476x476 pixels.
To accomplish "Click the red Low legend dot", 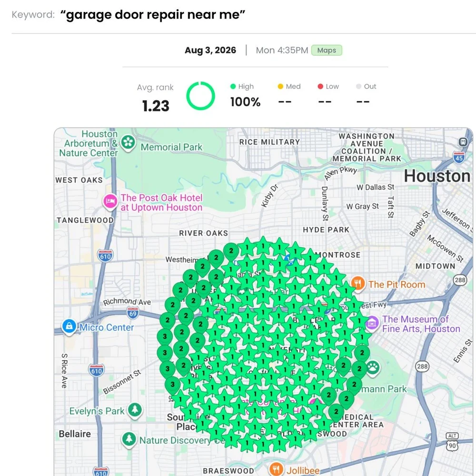I will [320, 87].
